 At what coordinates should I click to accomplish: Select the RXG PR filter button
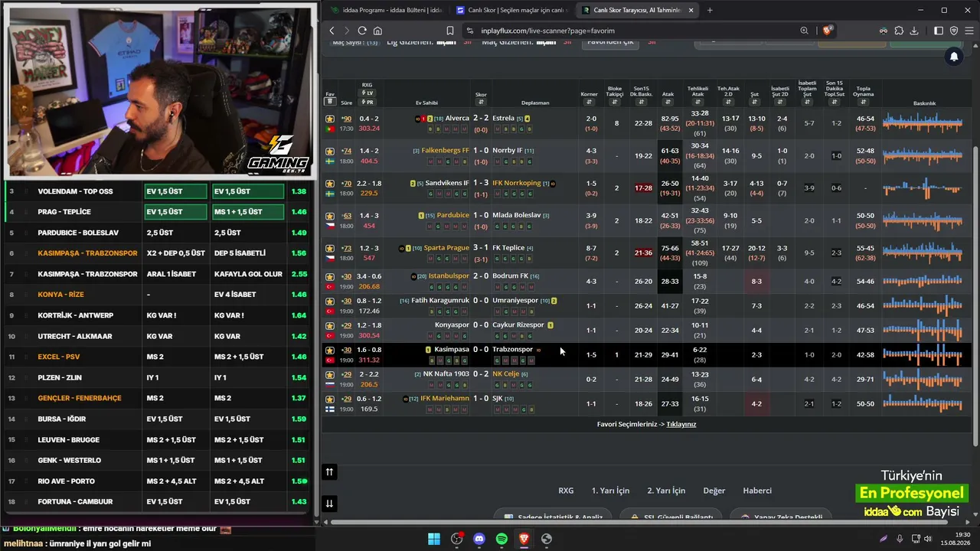tap(367, 102)
